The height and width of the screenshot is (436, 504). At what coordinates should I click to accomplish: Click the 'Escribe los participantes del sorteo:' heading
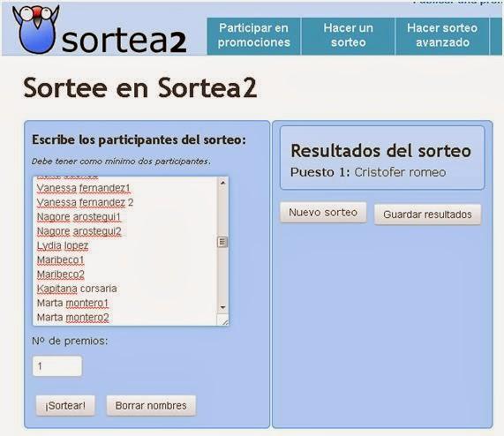pos(139,140)
